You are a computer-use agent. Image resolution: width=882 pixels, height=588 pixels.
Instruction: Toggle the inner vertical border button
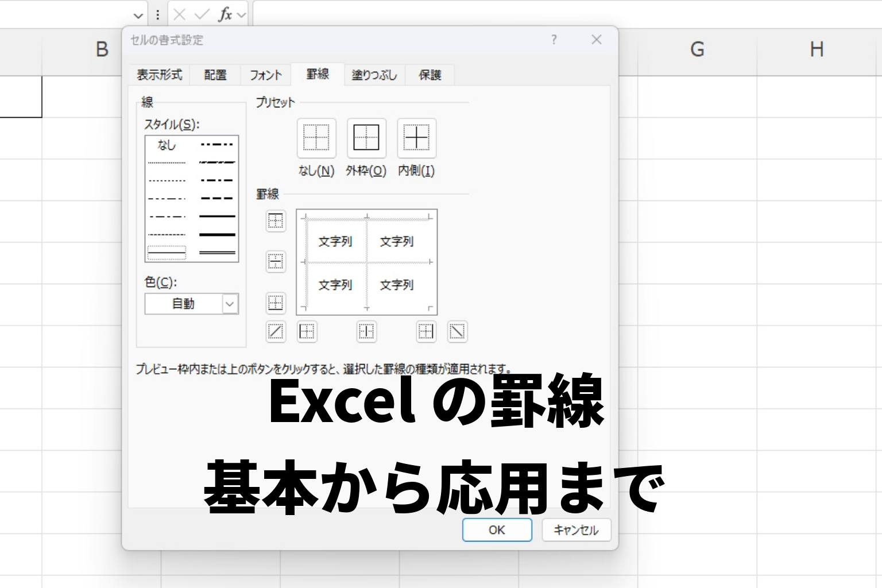tap(366, 331)
